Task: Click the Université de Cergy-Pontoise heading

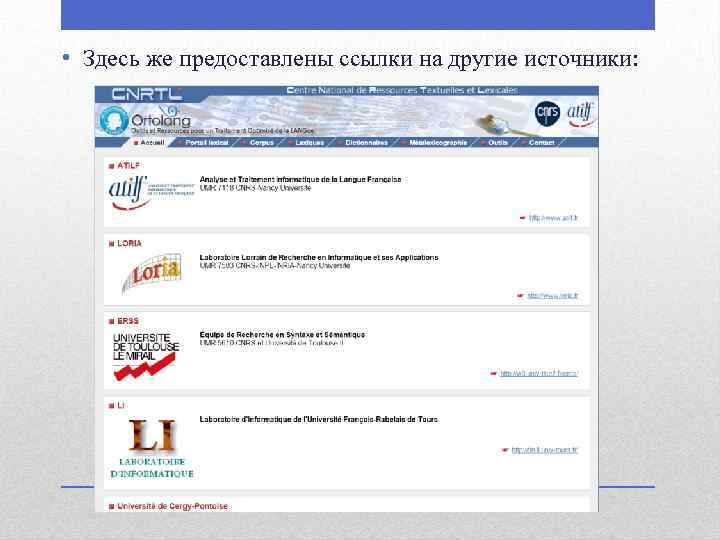Action: (x=172, y=506)
